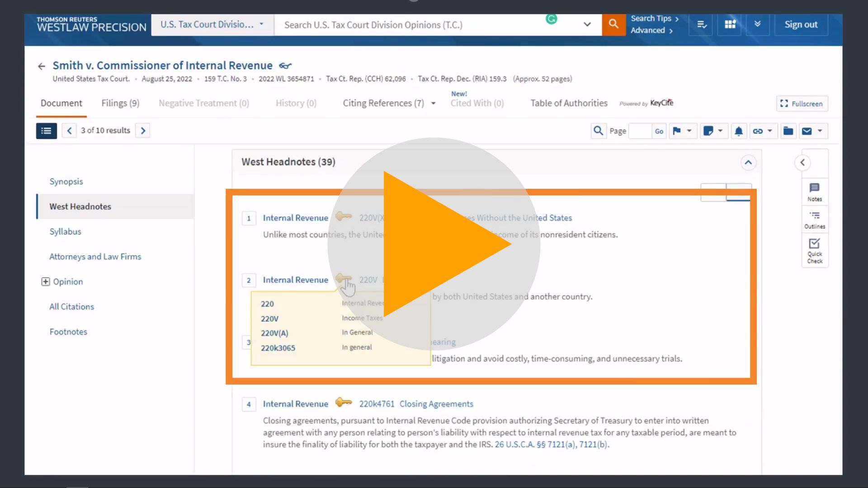Click the Page number input field

coord(640,131)
